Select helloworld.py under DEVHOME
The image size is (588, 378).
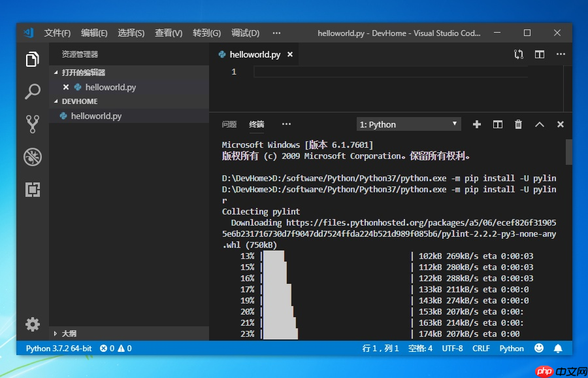coord(129,116)
